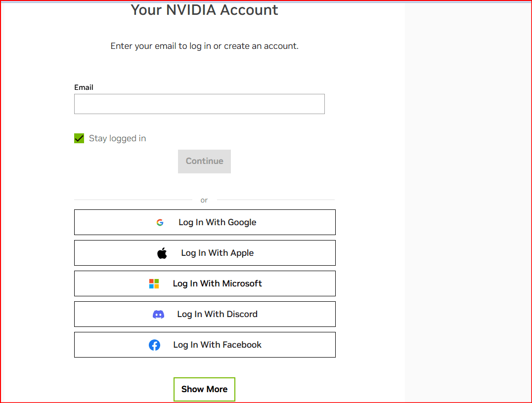
Task: Choose Log In With Google
Action: 205,222
